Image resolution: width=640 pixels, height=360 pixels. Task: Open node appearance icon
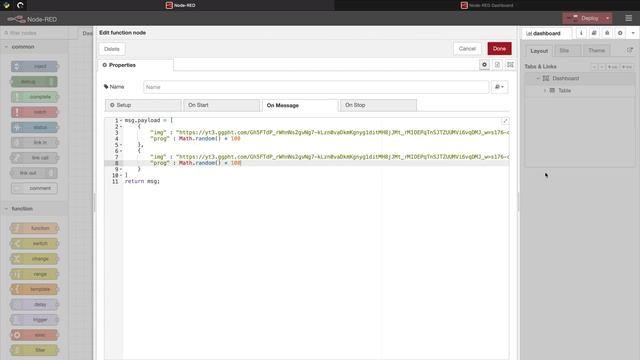510,64
